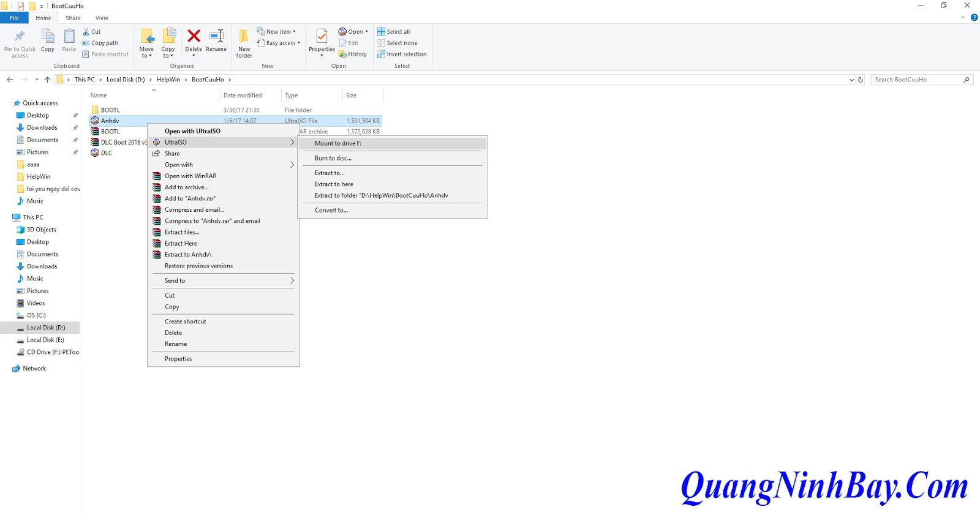Collapse the ribbon with the chevron

click(x=963, y=18)
